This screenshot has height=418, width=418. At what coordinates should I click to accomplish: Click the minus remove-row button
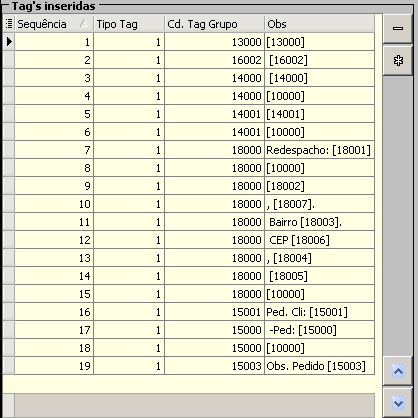click(398, 28)
